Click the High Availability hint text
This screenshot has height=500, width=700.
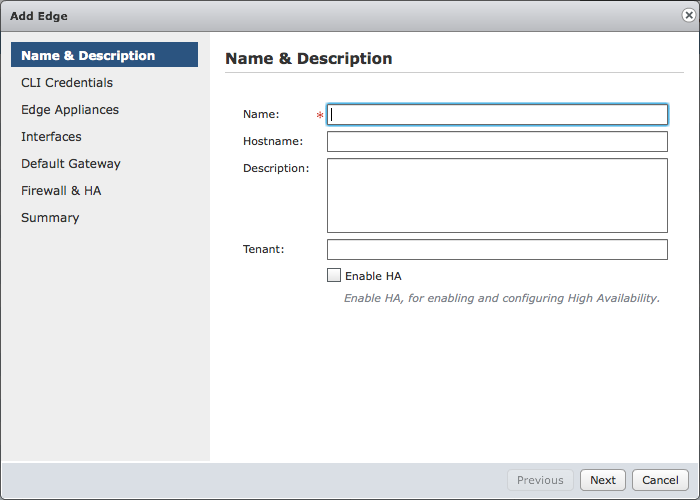(x=502, y=298)
